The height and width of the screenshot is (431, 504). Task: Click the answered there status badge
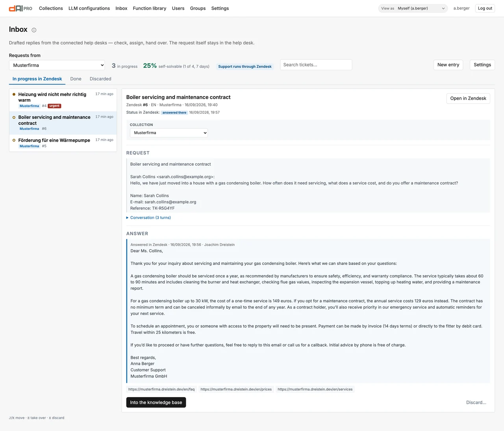(174, 113)
